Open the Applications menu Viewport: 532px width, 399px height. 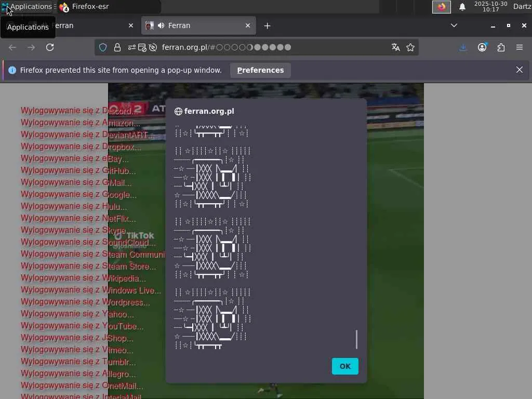coord(27,6)
